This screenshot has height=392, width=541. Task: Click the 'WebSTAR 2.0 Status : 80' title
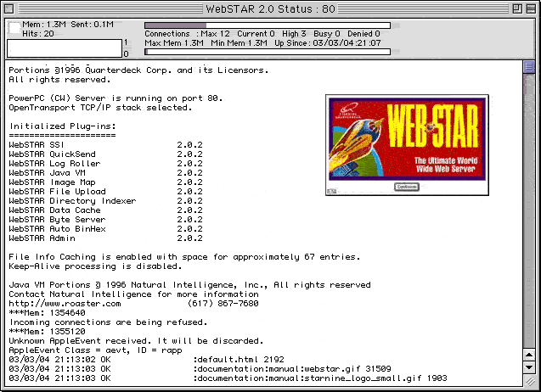(270, 8)
